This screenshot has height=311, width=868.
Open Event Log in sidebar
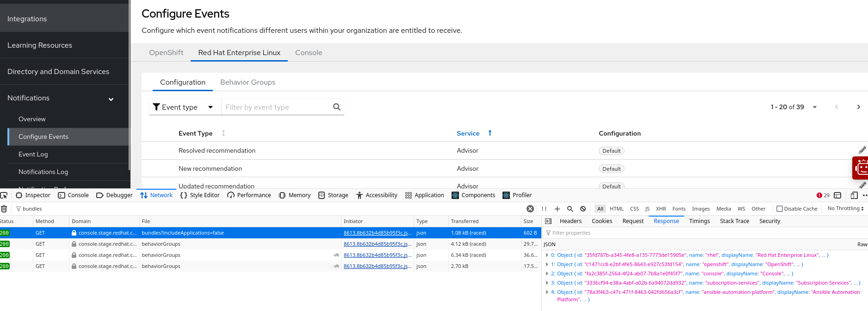pyautogui.click(x=33, y=154)
